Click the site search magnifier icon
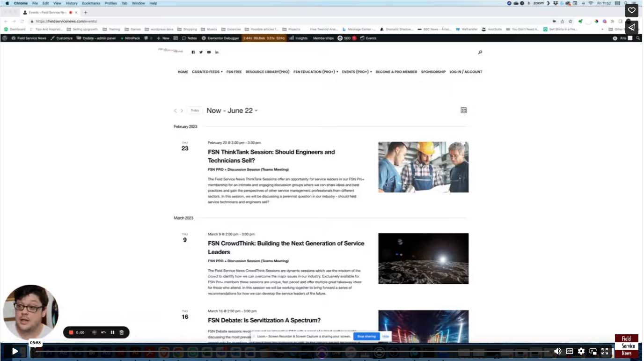 (x=480, y=52)
